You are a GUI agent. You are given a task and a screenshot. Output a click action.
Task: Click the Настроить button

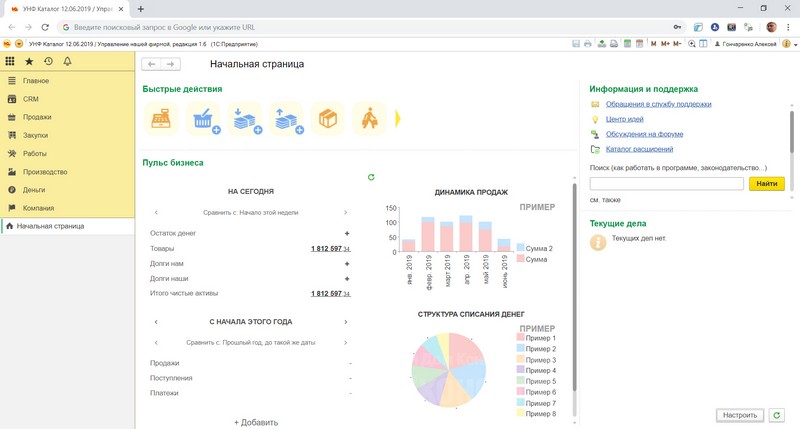pyautogui.click(x=740, y=415)
